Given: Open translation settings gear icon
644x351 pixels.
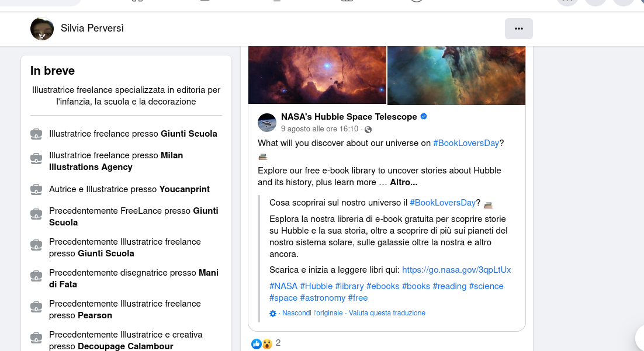Looking at the screenshot, I should [x=273, y=314].
